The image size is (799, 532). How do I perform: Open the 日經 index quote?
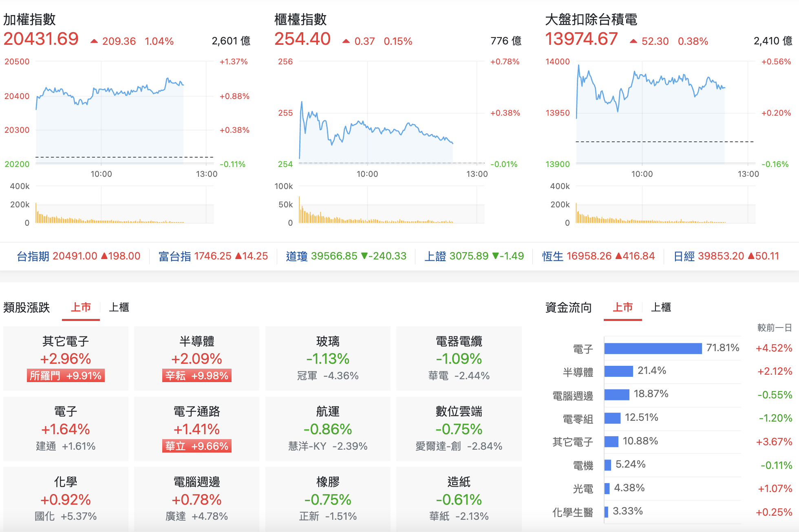[726, 256]
